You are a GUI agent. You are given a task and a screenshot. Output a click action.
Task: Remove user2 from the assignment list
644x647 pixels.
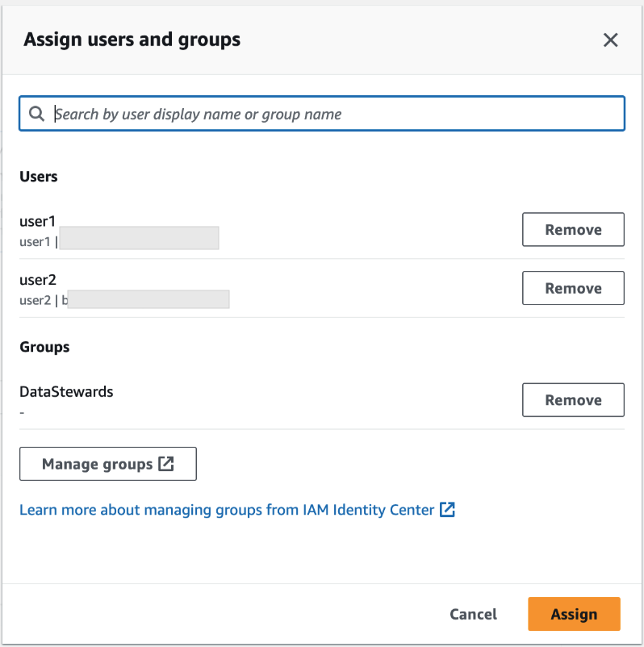pyautogui.click(x=573, y=288)
